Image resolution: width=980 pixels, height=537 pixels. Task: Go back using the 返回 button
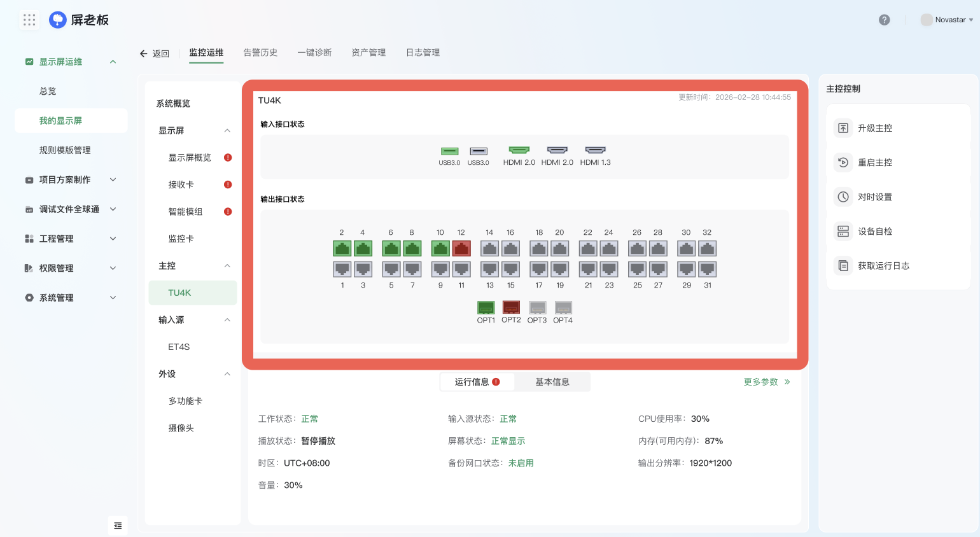coord(155,53)
